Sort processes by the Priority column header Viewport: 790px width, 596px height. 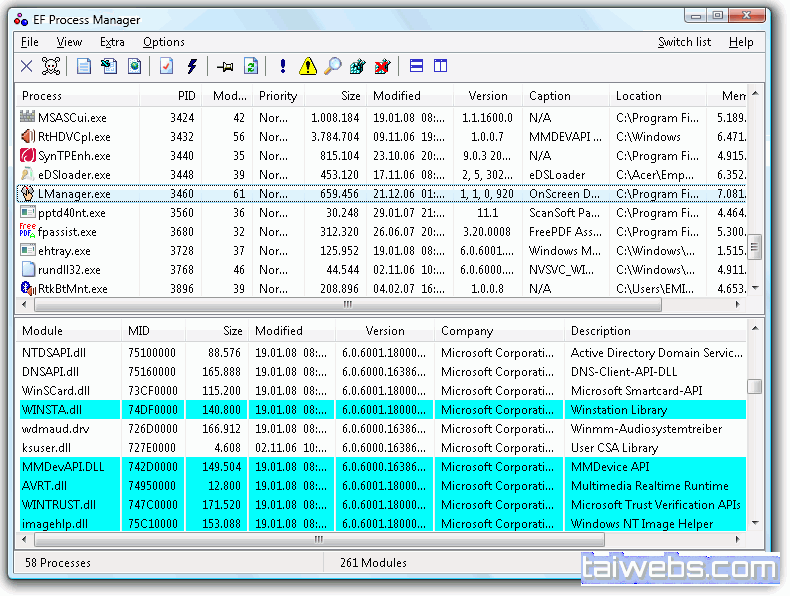[278, 96]
